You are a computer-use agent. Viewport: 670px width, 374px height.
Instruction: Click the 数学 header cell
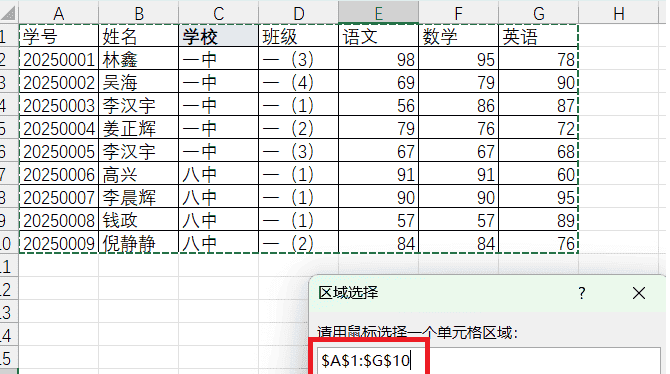pyautogui.click(x=458, y=36)
